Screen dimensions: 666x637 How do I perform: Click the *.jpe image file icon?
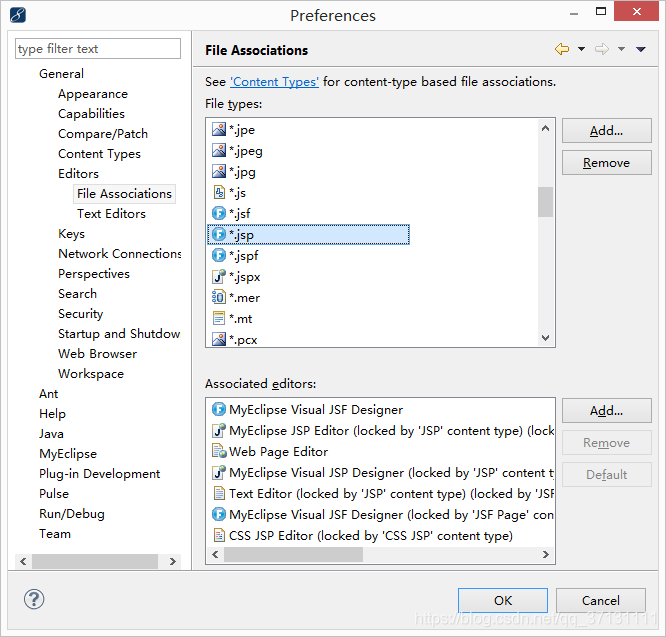(x=219, y=129)
